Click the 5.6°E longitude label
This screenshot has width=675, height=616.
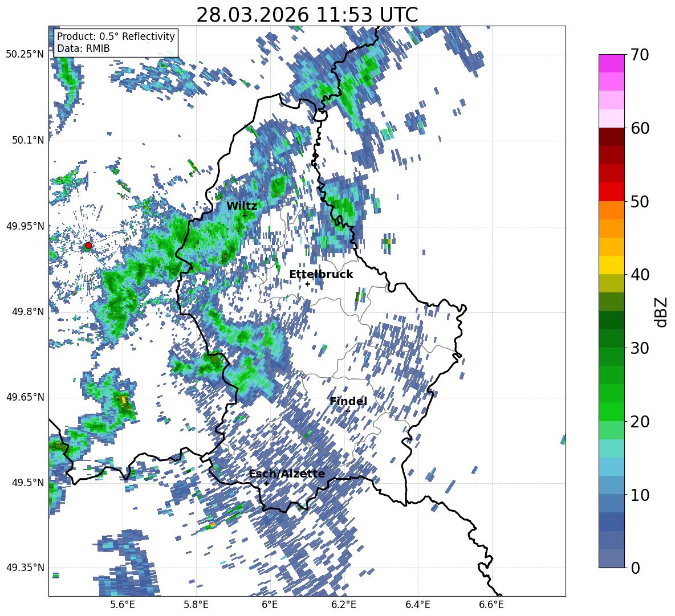pos(123,605)
